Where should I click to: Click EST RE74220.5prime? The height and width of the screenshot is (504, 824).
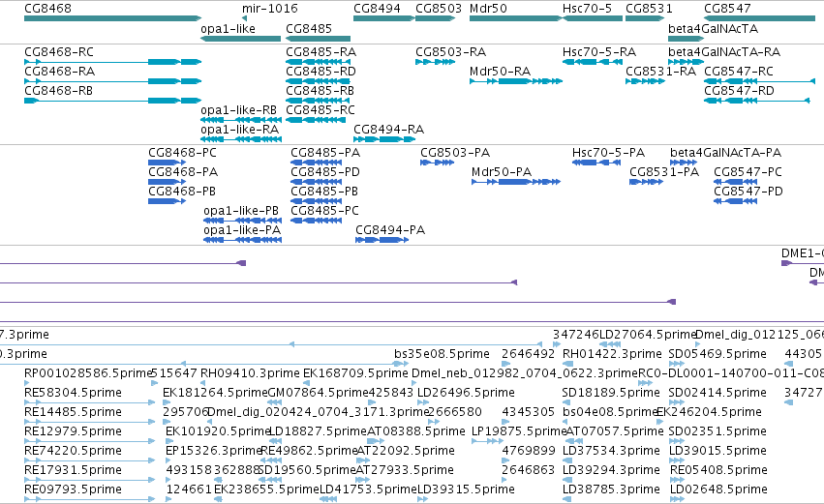(x=90, y=460)
